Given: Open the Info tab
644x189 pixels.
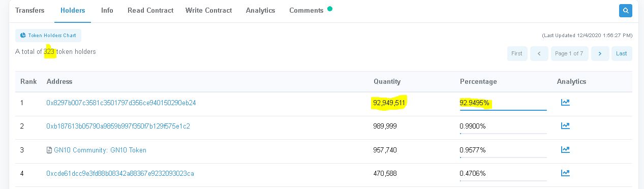Looking at the screenshot, I should (x=107, y=10).
